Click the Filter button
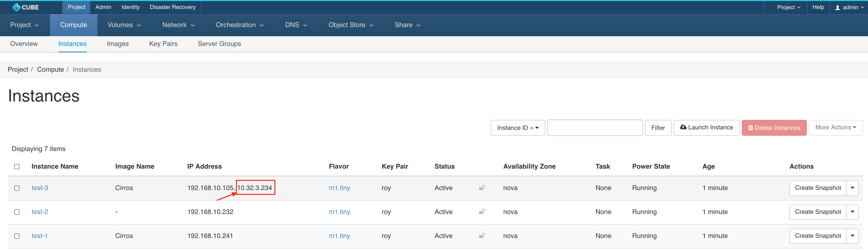This screenshot has height=250, width=868. 658,128
